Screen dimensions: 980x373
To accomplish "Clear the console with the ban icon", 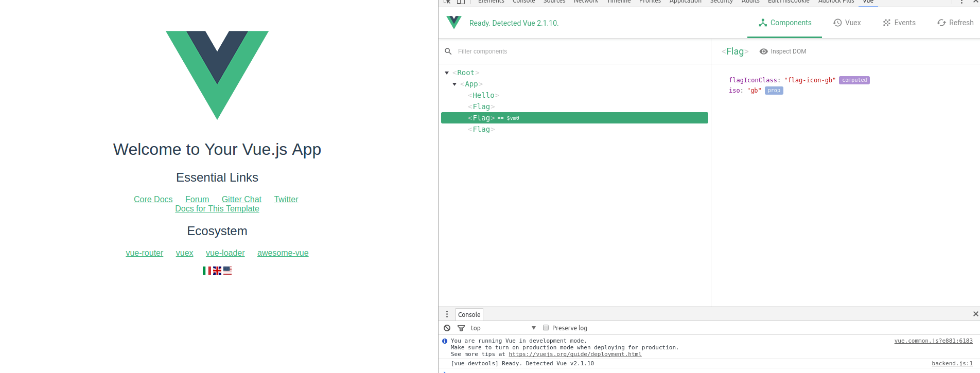I will point(447,328).
